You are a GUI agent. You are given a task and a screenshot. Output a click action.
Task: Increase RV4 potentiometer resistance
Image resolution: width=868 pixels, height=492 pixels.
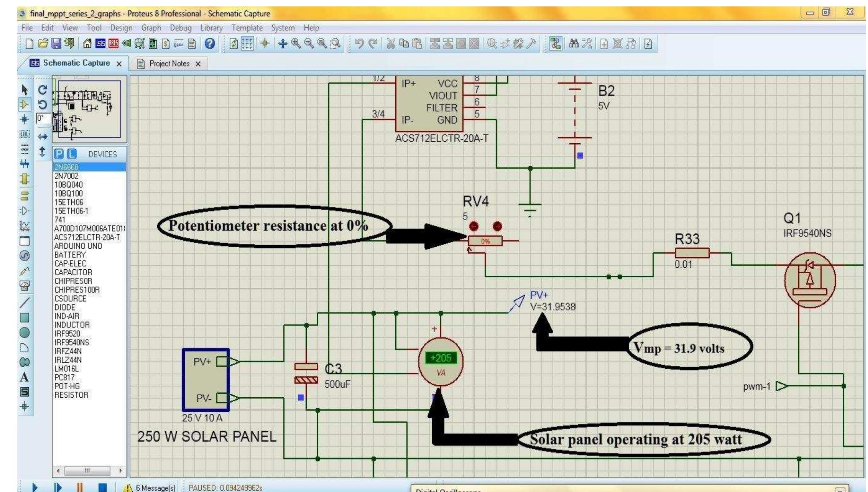497,227
